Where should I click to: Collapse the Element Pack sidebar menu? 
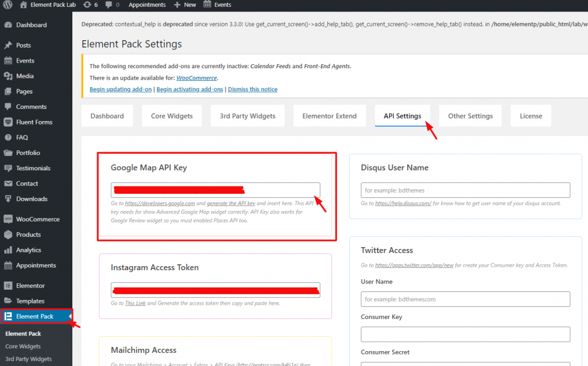click(69, 317)
